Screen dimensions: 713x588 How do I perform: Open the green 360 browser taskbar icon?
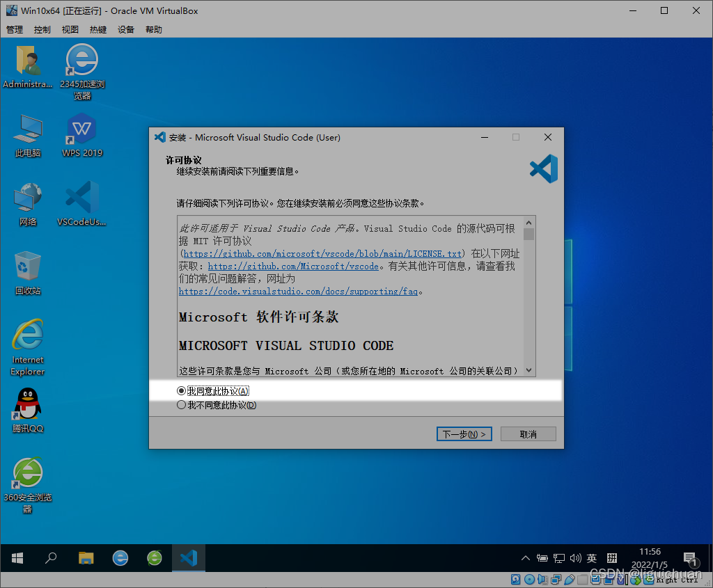pyautogui.click(x=155, y=558)
